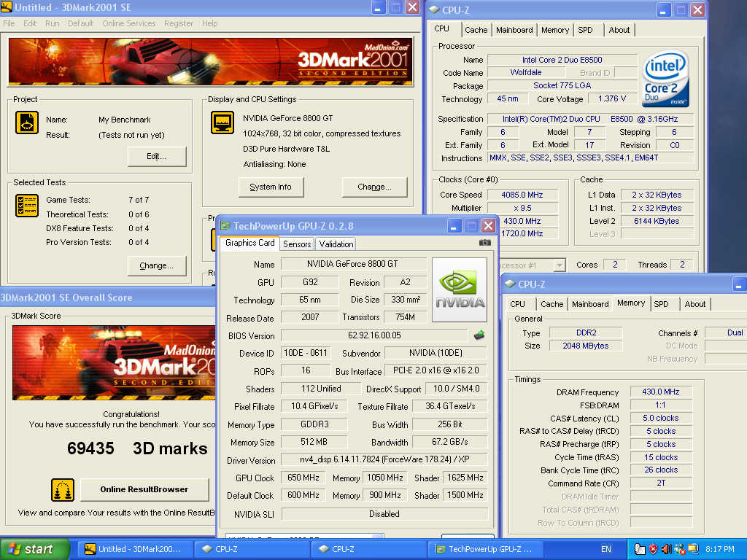This screenshot has width=747, height=560.
Task: Click the EN language indicator in taskbar
Action: pos(606,549)
